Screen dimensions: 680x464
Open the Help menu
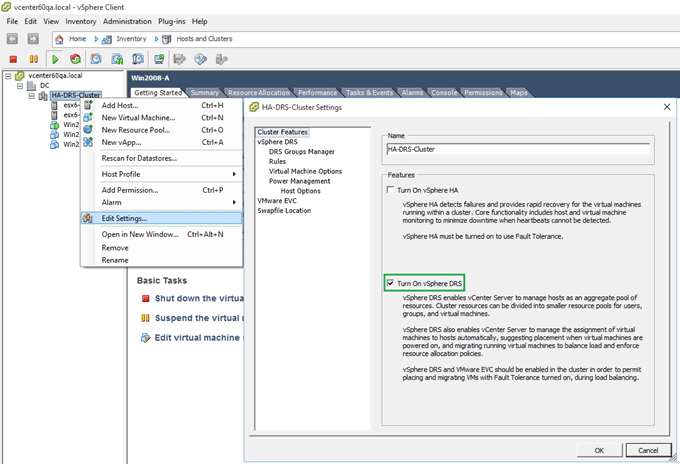click(x=199, y=21)
